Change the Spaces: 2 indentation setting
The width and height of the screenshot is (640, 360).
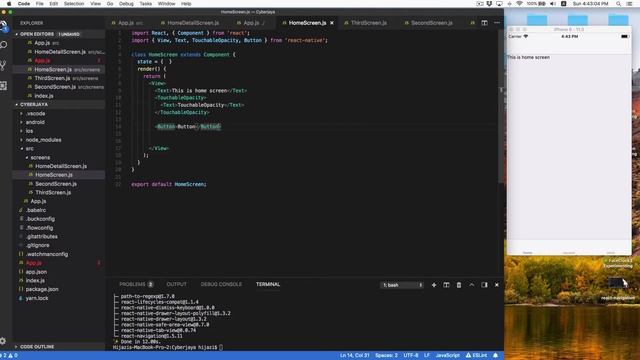[x=386, y=356]
